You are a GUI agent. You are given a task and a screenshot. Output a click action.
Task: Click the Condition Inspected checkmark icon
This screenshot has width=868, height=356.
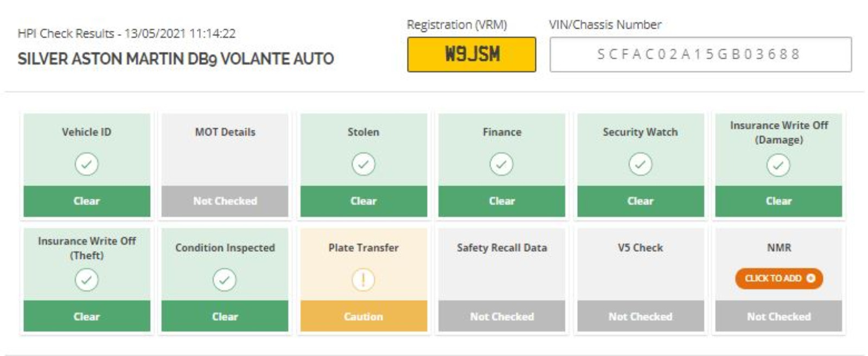[x=225, y=279]
